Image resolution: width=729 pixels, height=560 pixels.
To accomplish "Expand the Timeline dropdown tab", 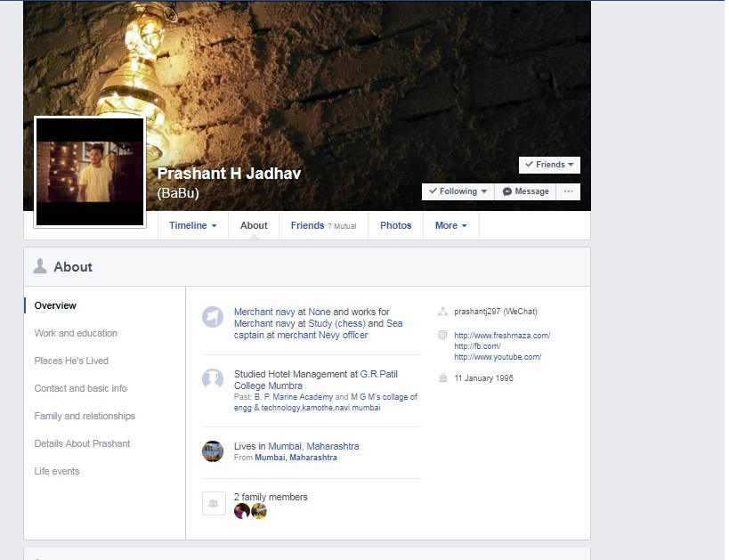I will click(192, 226).
